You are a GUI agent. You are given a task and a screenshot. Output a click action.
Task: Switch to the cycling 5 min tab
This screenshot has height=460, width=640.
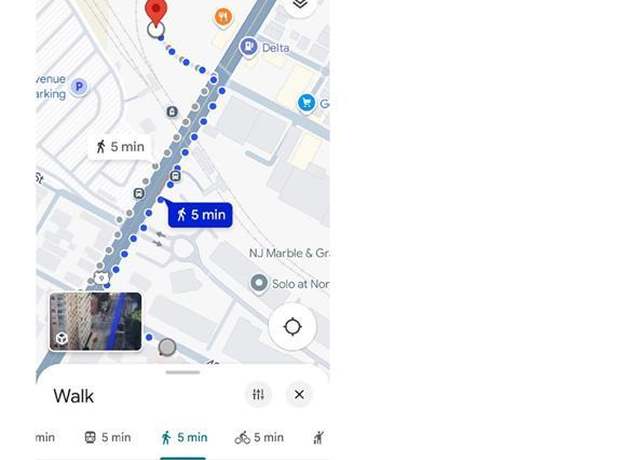[259, 438]
